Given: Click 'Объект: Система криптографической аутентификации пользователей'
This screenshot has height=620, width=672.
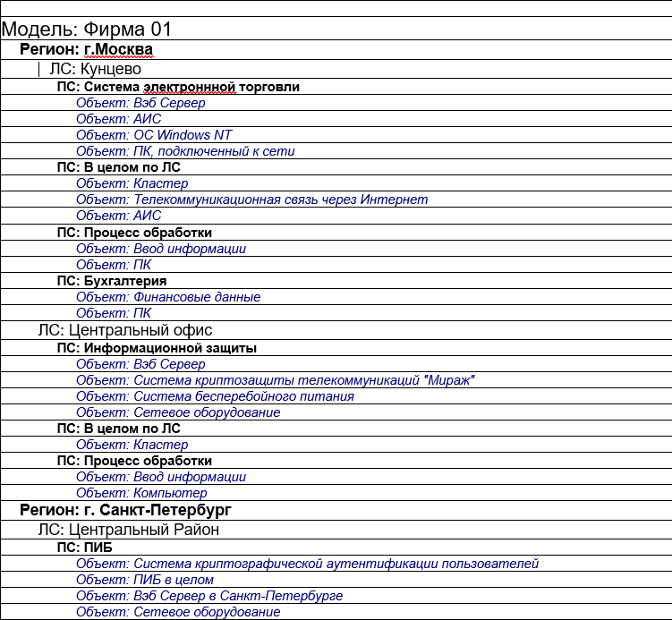Looking at the screenshot, I should point(307,564).
